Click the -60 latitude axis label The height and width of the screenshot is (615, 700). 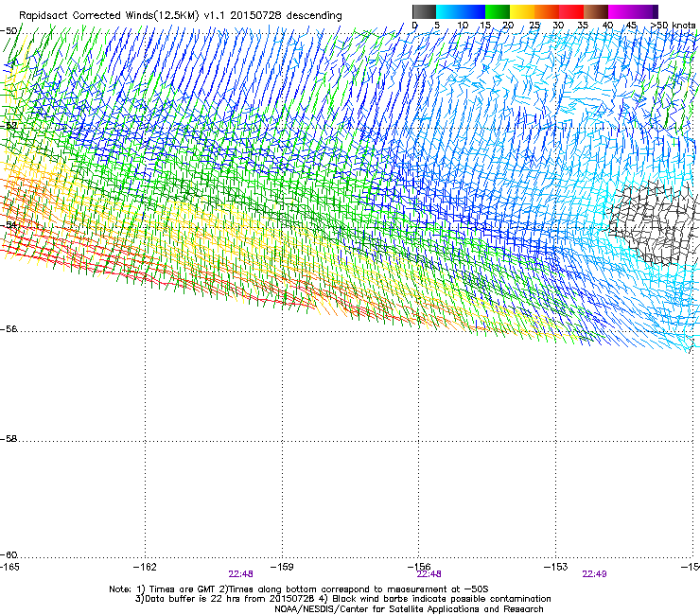pos(9,555)
